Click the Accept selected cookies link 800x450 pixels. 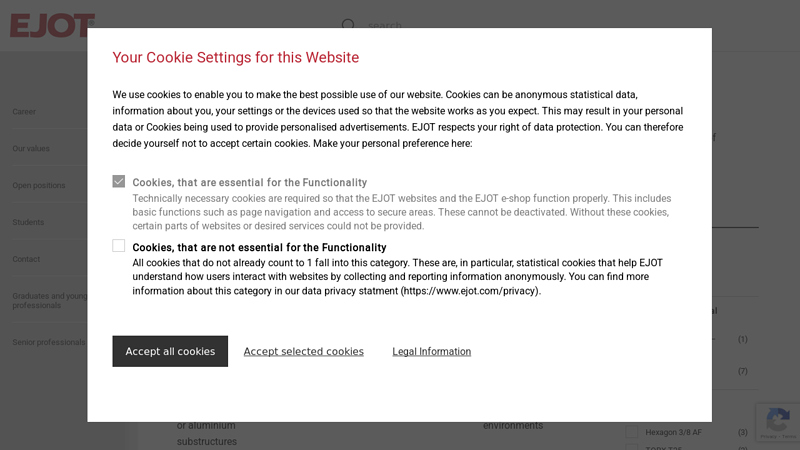tap(303, 351)
